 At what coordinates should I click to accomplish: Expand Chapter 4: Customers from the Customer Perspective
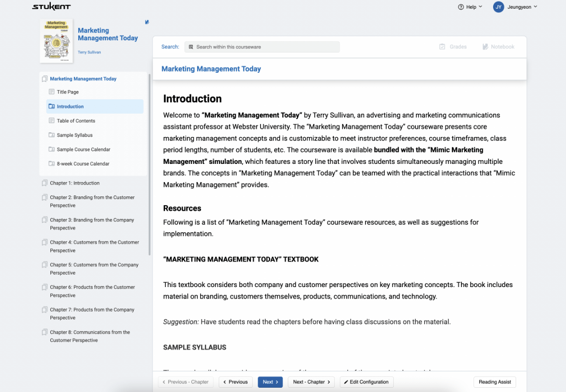coord(94,246)
